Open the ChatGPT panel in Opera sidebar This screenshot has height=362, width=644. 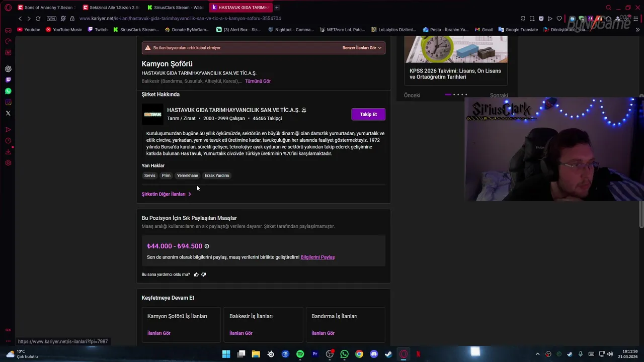(x=8, y=69)
